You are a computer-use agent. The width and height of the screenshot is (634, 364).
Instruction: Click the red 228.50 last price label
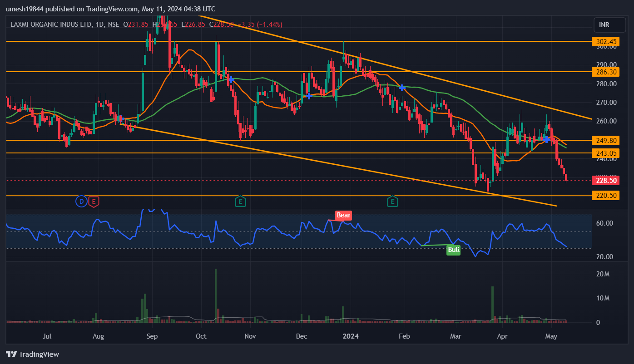[606, 180]
